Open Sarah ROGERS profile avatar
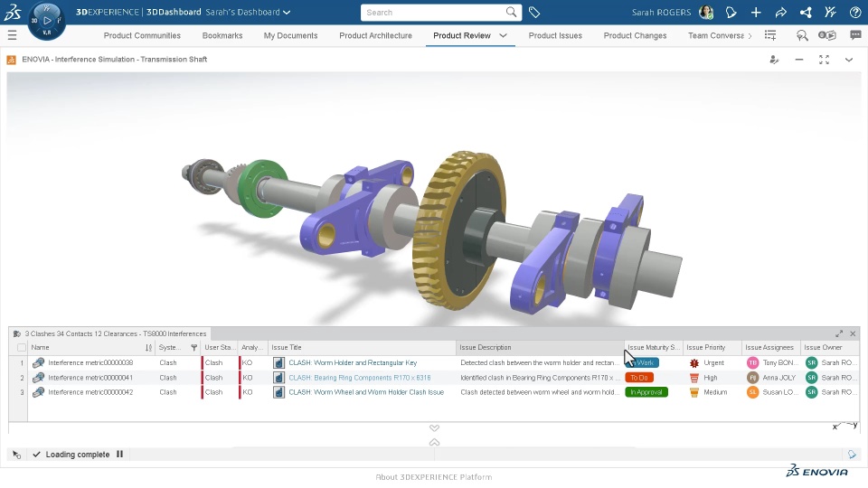868x488 pixels. (706, 12)
